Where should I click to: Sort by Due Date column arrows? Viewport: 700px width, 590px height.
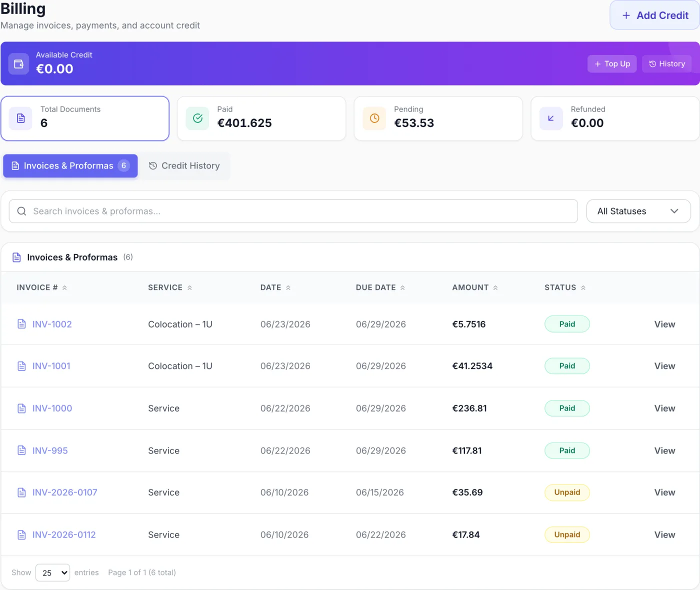[402, 287]
